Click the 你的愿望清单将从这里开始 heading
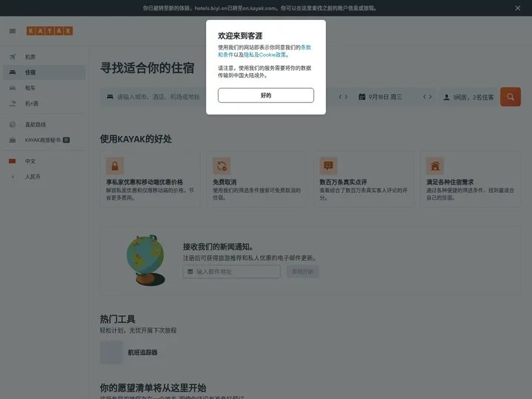 [153, 388]
